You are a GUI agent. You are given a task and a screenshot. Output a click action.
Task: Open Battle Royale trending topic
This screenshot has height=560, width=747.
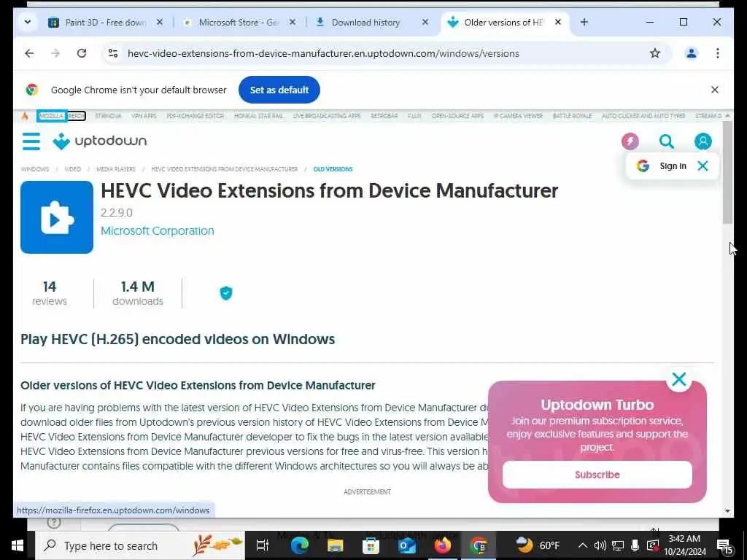(572, 116)
